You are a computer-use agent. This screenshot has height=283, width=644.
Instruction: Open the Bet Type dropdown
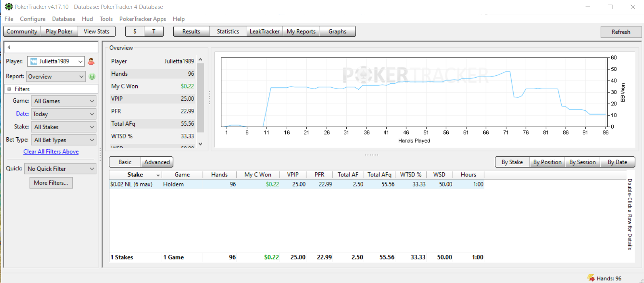(63, 140)
